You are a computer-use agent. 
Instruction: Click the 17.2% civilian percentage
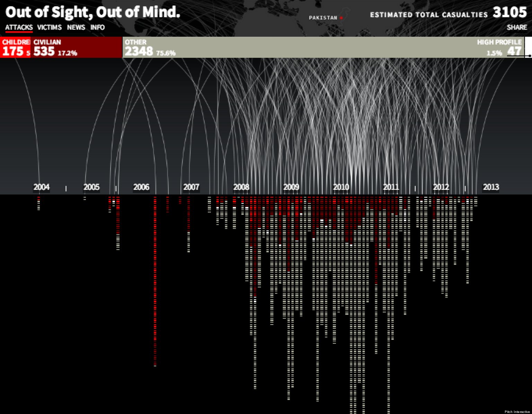67,53
